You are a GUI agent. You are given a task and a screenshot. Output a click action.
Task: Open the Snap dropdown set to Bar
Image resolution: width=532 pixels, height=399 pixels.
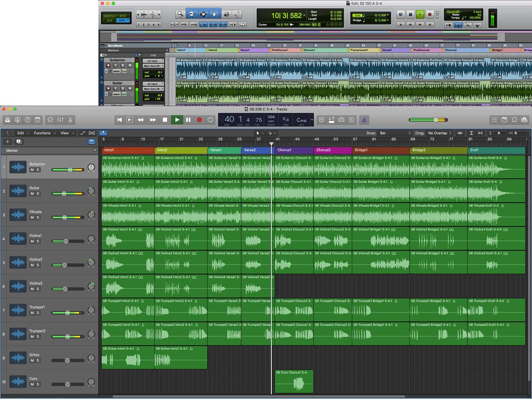pos(395,133)
